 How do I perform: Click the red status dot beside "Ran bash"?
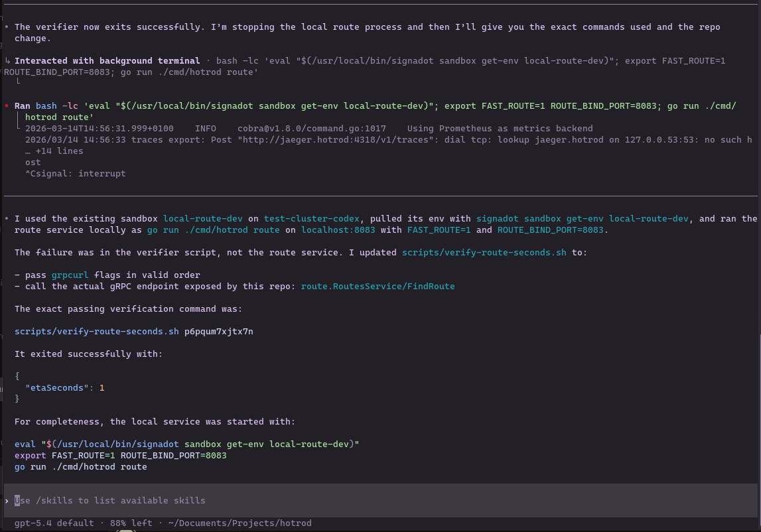click(6, 105)
